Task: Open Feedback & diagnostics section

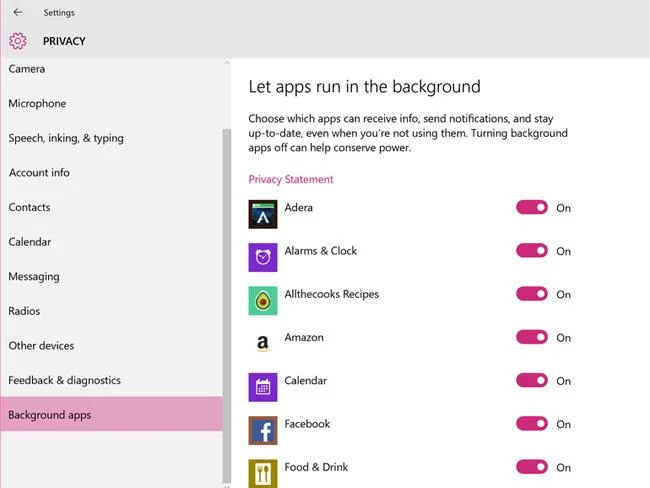Action: (111, 380)
